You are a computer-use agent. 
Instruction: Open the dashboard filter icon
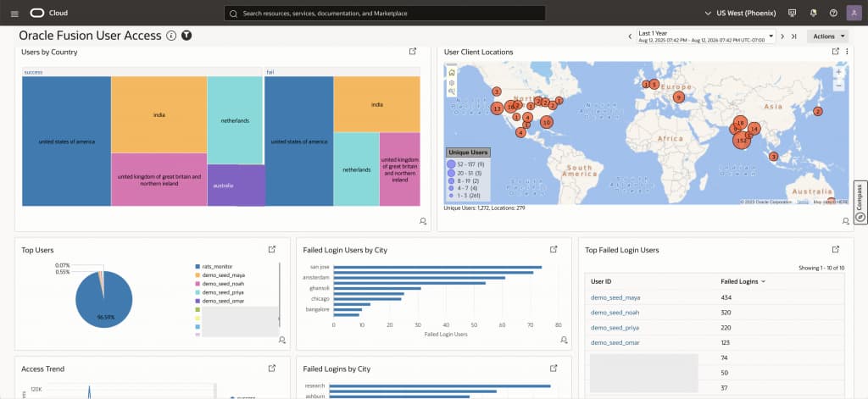[x=187, y=36]
